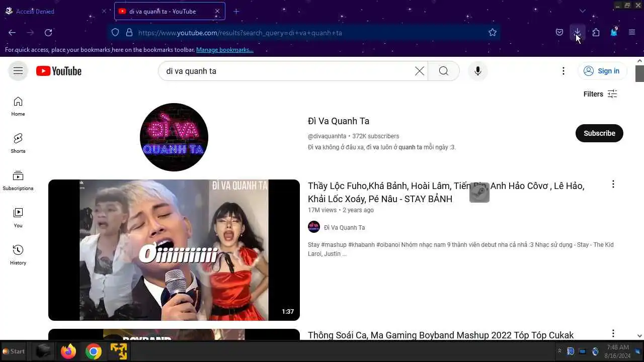Click the scrollbar down arrow
This screenshot has height=362, width=644.
(639, 336)
